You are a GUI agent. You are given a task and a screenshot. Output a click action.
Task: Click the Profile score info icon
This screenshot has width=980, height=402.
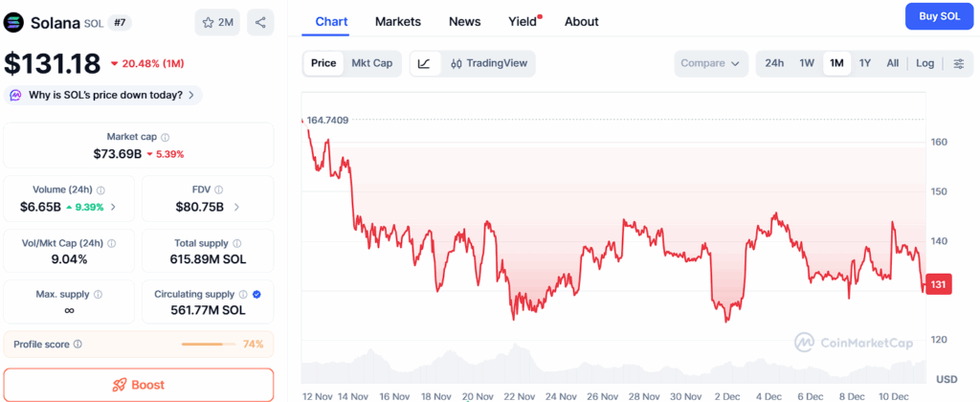(x=78, y=345)
